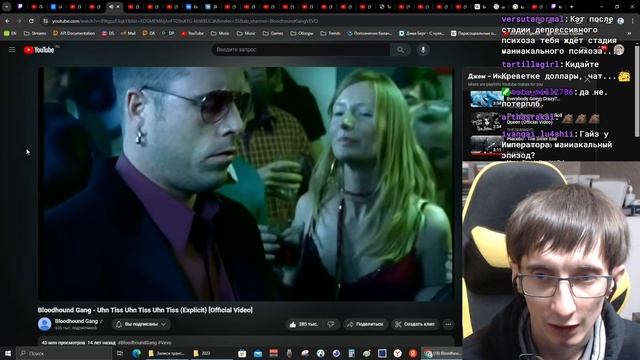The height and width of the screenshot is (360, 640).
Task: Open Calculator from the taskbar
Action: 351,353
